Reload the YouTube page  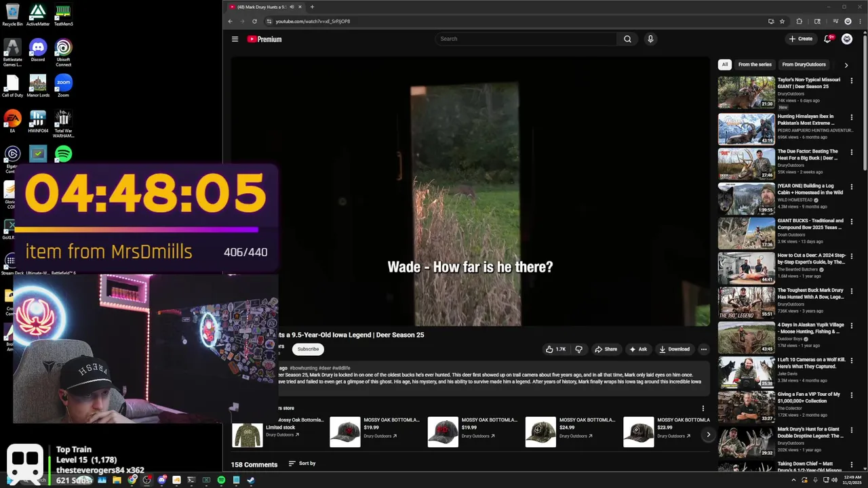coord(254,21)
